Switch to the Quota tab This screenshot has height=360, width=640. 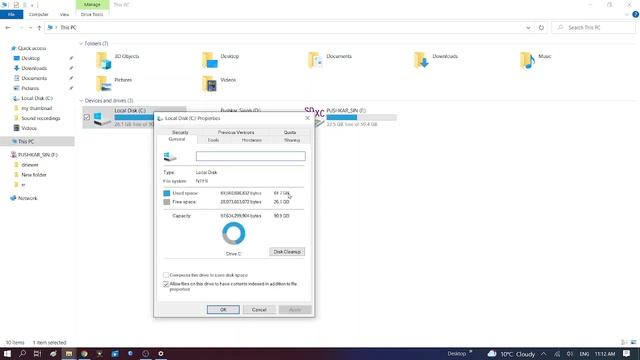[x=290, y=132]
